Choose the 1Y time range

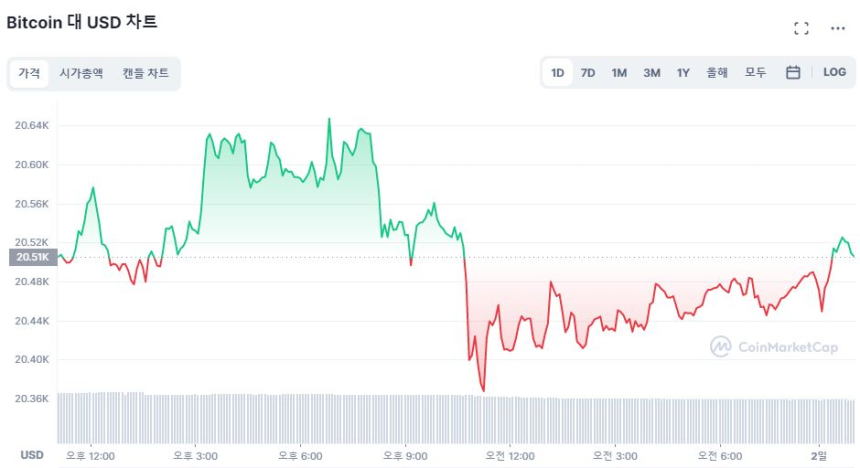[683, 72]
